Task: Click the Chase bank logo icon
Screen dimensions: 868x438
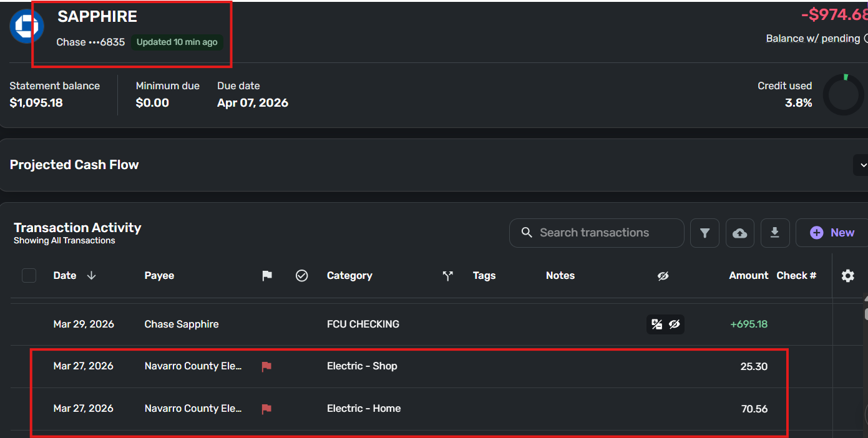Action: click(x=26, y=27)
